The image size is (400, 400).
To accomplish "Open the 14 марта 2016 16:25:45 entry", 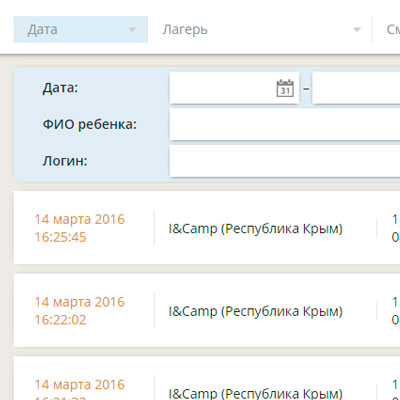I will [80, 228].
